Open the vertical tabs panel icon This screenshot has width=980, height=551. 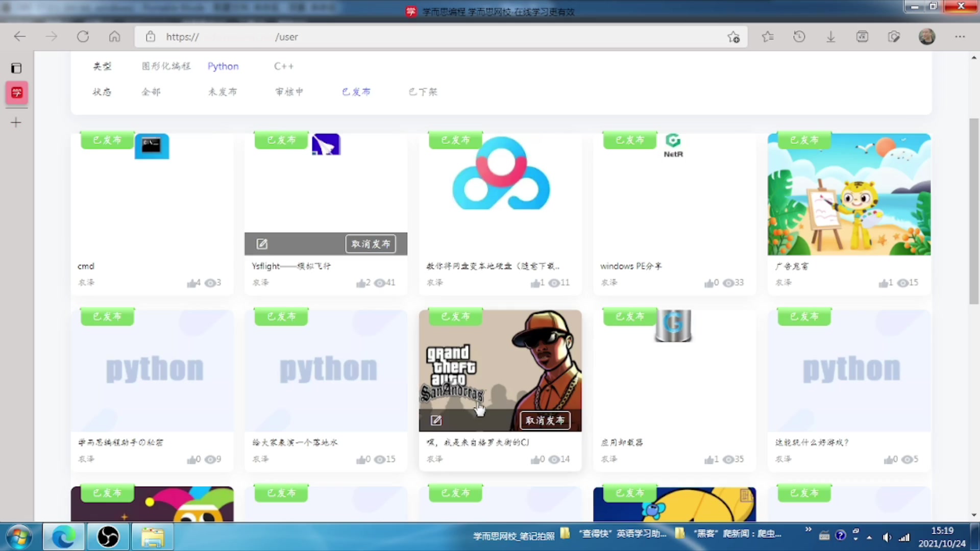point(16,68)
